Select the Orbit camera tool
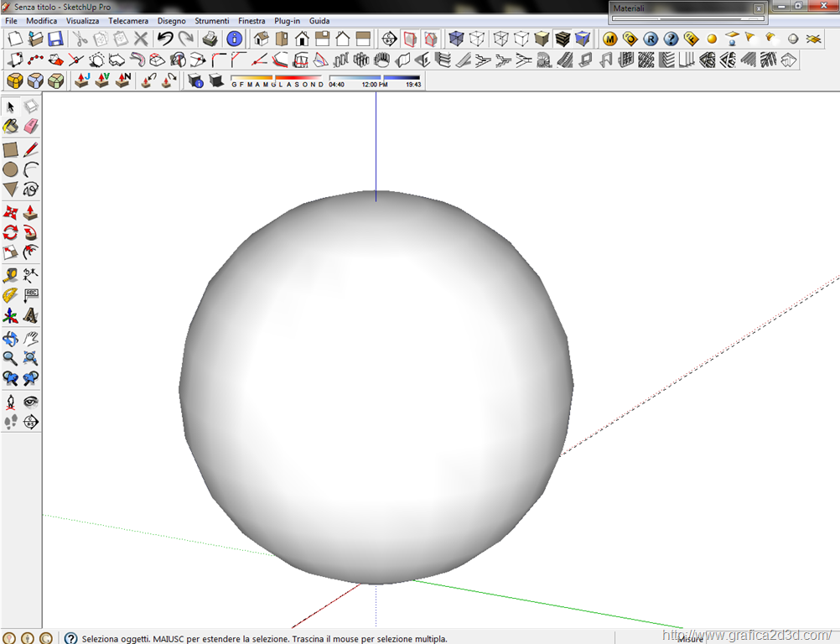840x644 pixels. coord(10,339)
